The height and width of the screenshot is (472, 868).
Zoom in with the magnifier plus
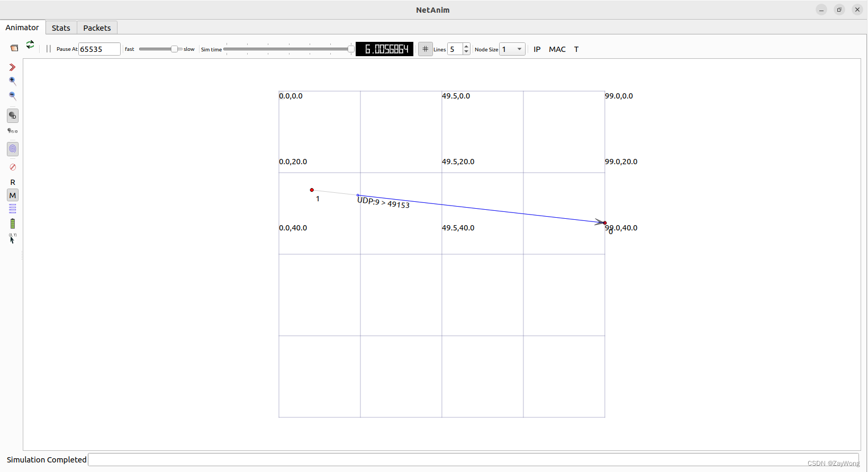(13, 81)
